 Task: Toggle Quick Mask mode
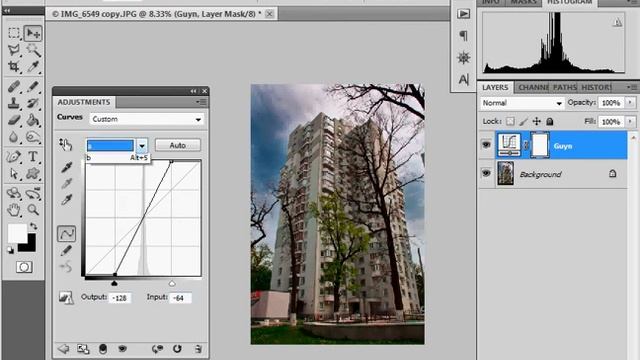24,267
